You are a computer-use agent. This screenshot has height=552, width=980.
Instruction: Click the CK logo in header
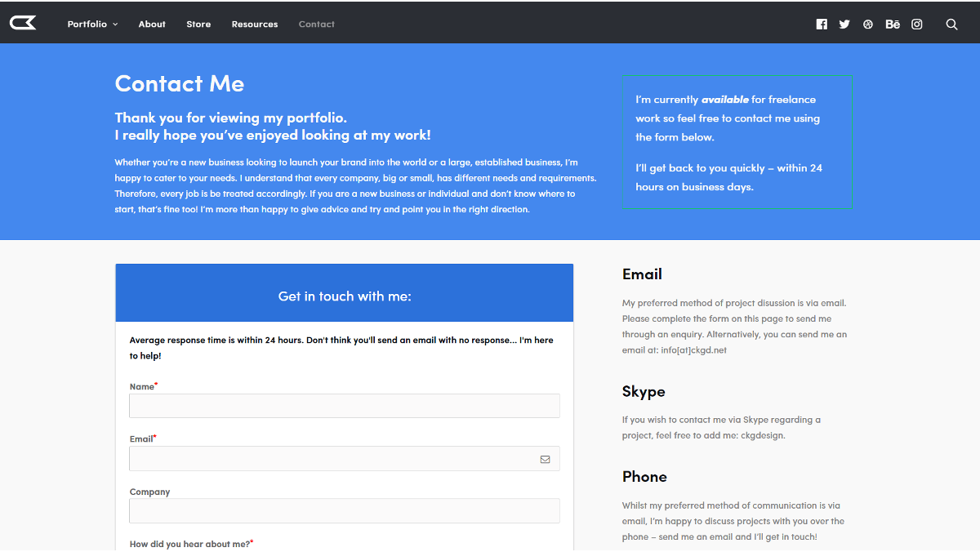[x=23, y=23]
